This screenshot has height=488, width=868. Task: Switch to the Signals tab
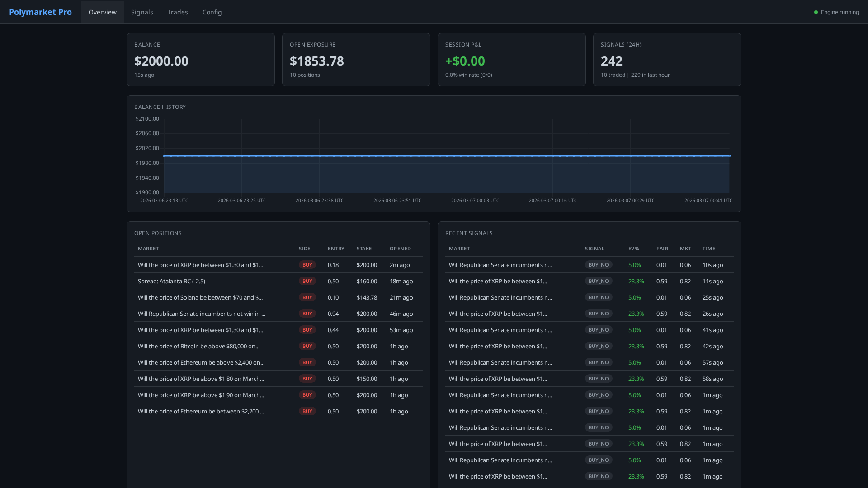(x=142, y=12)
